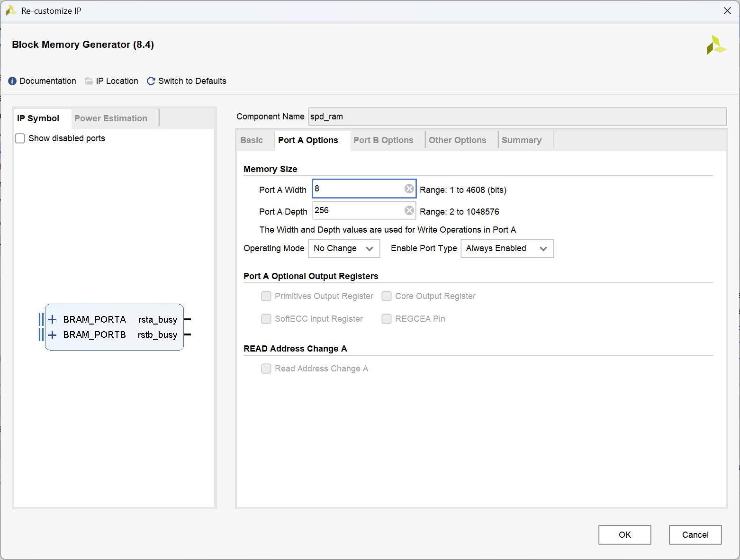740x560 pixels.
Task: Switch to the Power Estimation tab
Action: tap(111, 118)
